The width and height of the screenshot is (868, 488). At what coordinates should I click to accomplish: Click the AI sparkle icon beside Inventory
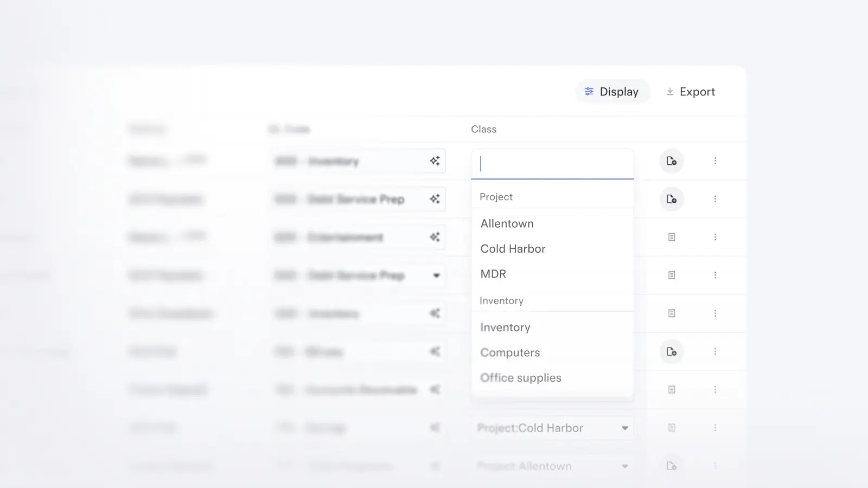(435, 161)
